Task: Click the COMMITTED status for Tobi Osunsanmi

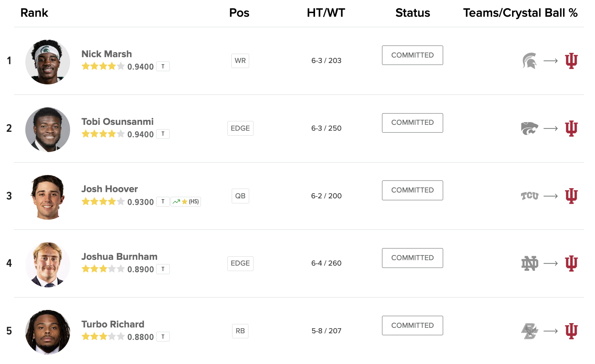Action: [412, 122]
